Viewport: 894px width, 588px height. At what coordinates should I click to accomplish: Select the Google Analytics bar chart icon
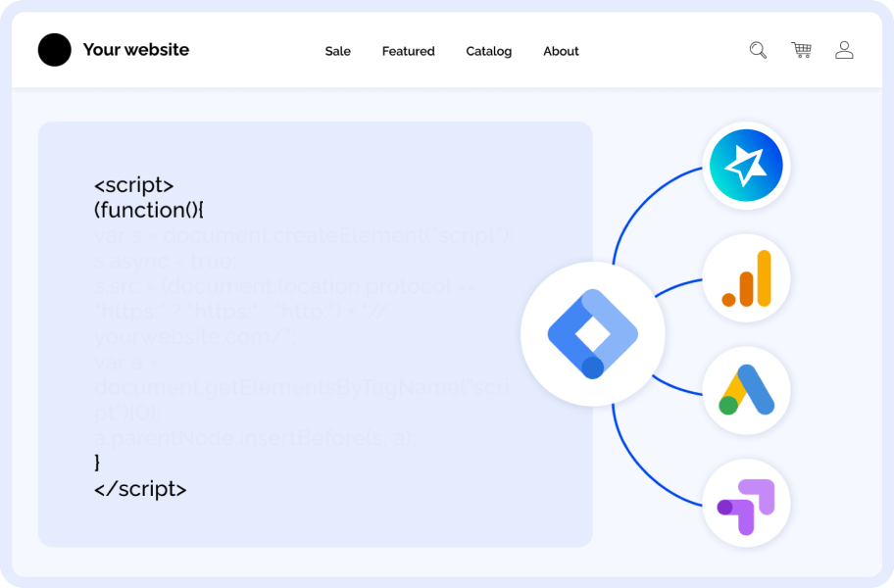click(x=747, y=278)
